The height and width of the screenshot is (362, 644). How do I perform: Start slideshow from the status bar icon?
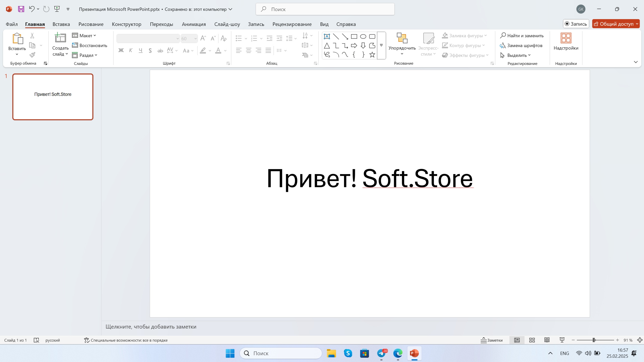coord(562,340)
